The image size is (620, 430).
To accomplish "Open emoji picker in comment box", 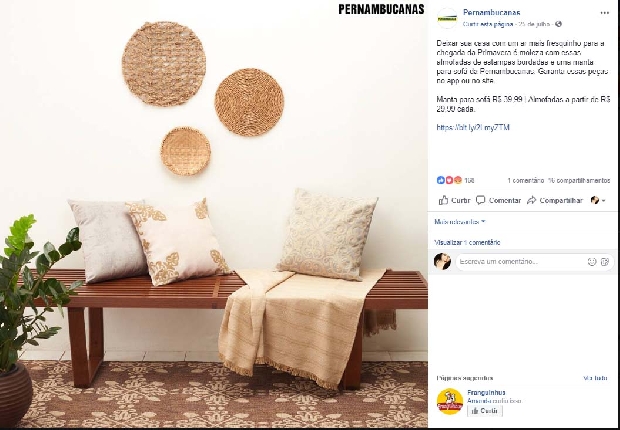I will tap(592, 261).
